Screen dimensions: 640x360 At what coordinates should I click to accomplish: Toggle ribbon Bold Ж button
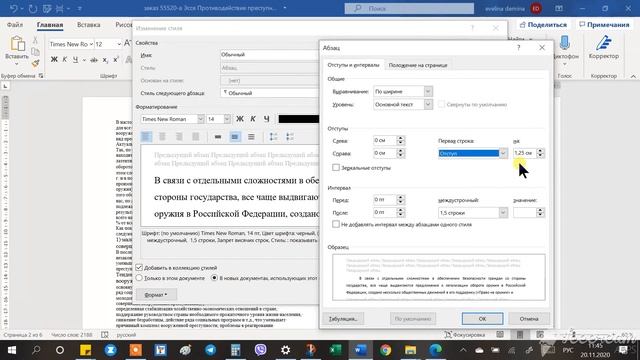point(54,60)
